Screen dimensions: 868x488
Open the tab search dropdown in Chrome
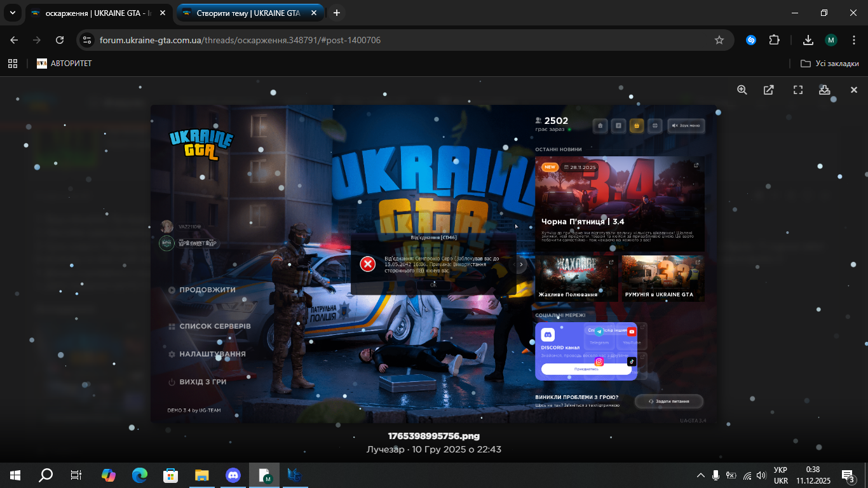pyautogui.click(x=13, y=13)
